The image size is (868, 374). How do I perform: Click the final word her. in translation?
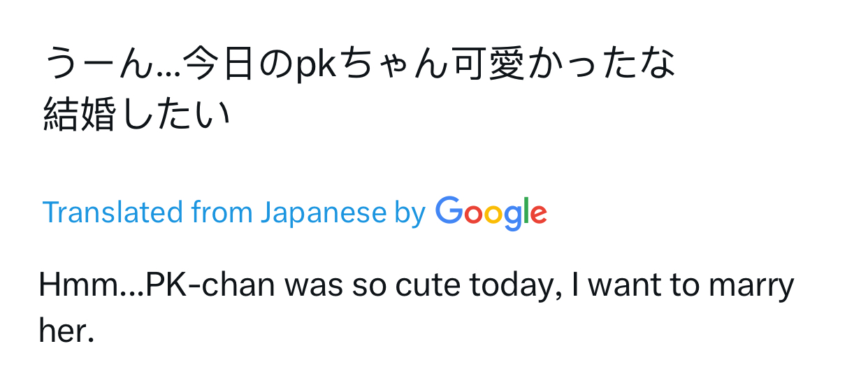click(x=66, y=331)
